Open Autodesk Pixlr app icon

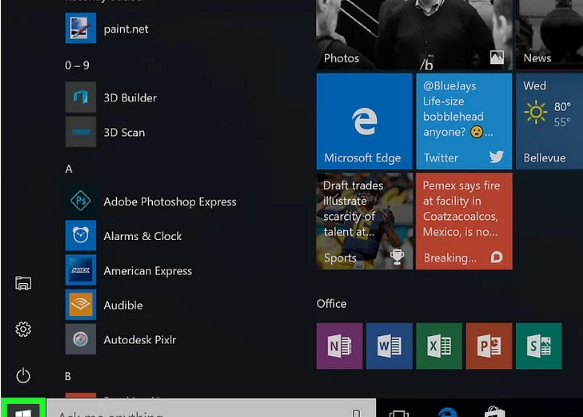(81, 339)
